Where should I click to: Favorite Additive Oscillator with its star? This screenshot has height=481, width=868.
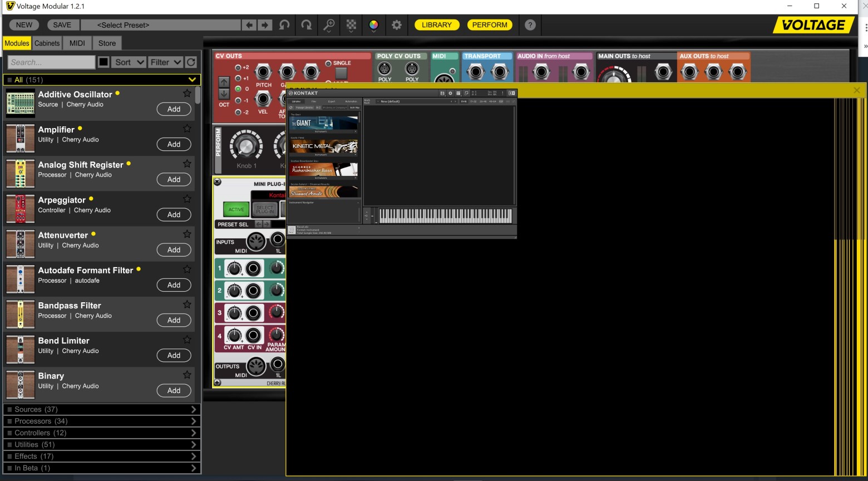coord(187,94)
